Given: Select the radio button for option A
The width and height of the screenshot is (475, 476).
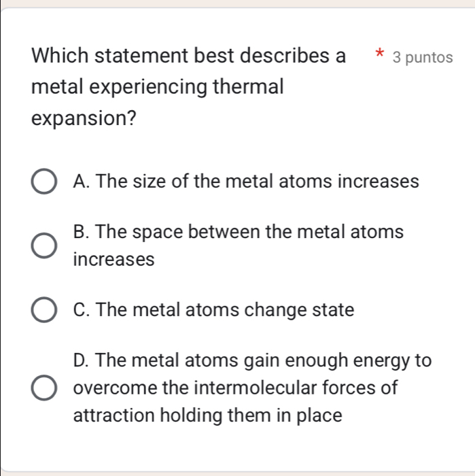Looking at the screenshot, I should [x=44, y=182].
